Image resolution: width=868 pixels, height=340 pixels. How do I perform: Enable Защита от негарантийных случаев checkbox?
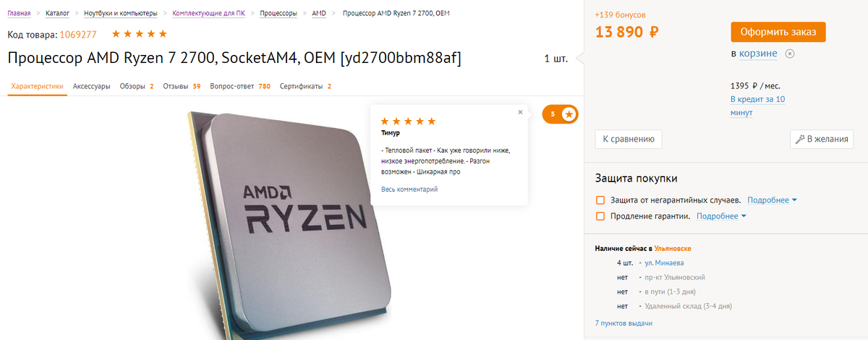[600, 200]
